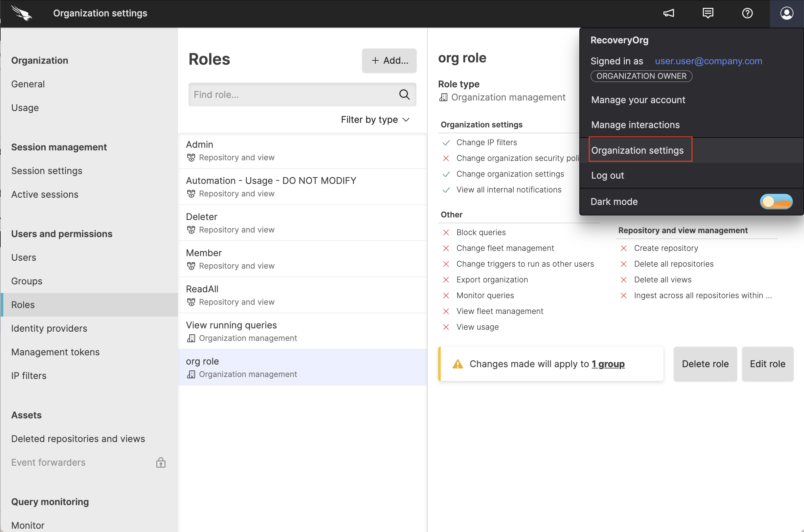Click View running queries building icon
The height and width of the screenshot is (532, 804).
[191, 338]
